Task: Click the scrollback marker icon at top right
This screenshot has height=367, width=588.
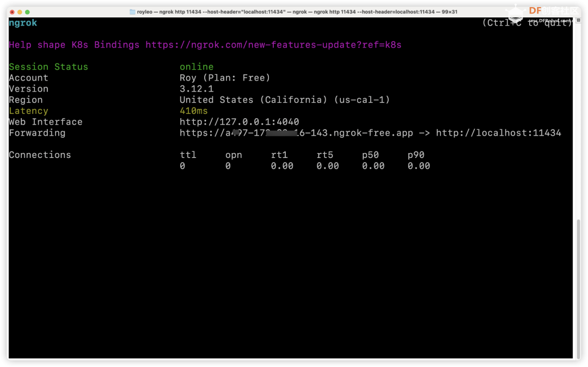Action: [578, 21]
